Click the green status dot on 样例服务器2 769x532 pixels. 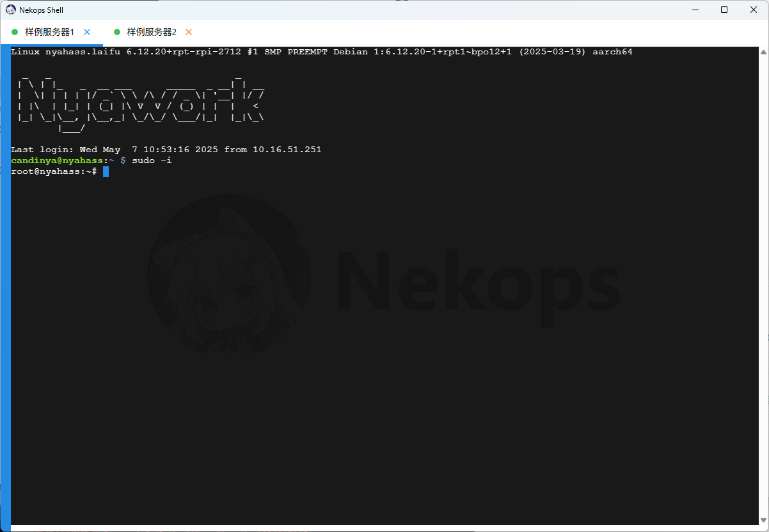pyautogui.click(x=117, y=32)
